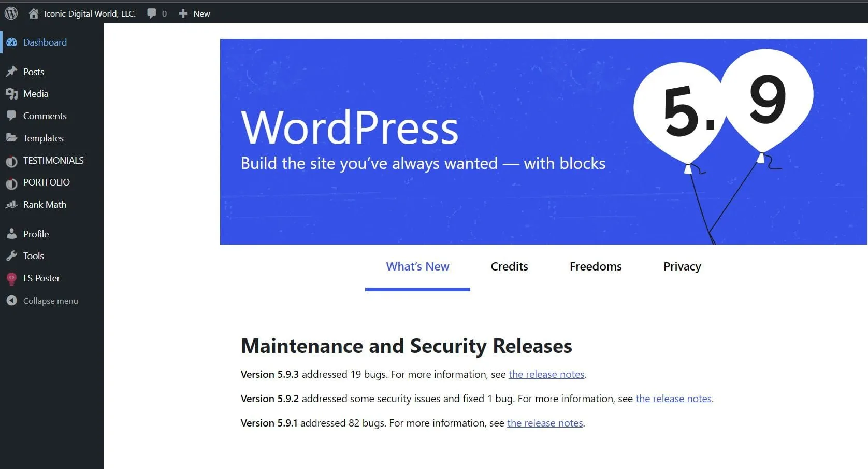868x469 pixels.
Task: Open the PORTFOLIO menu item
Action: (x=47, y=182)
